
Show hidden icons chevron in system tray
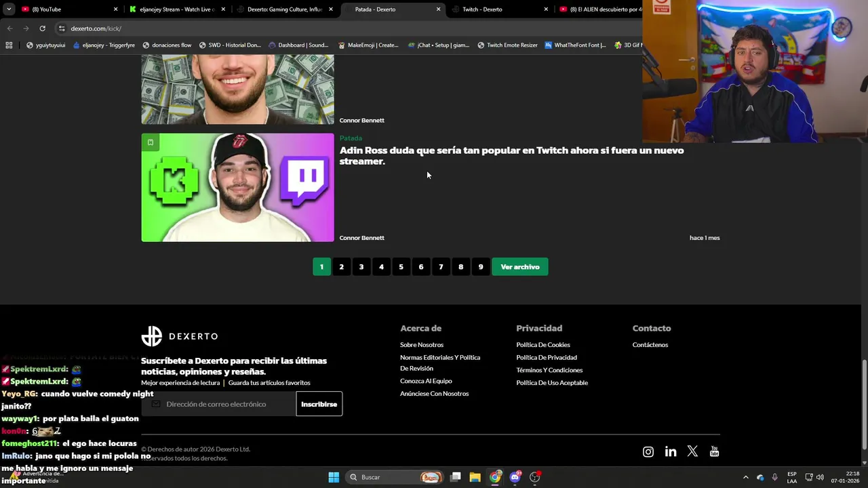[x=746, y=477]
